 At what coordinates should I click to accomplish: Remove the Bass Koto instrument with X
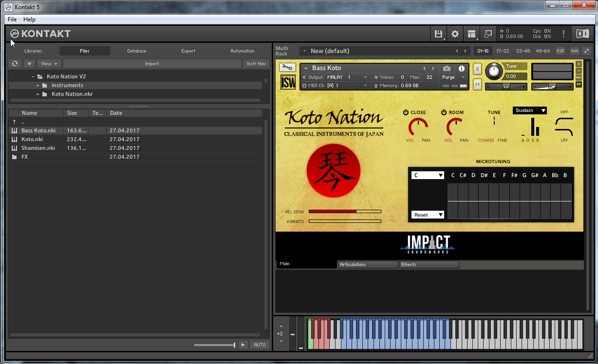[x=579, y=64]
